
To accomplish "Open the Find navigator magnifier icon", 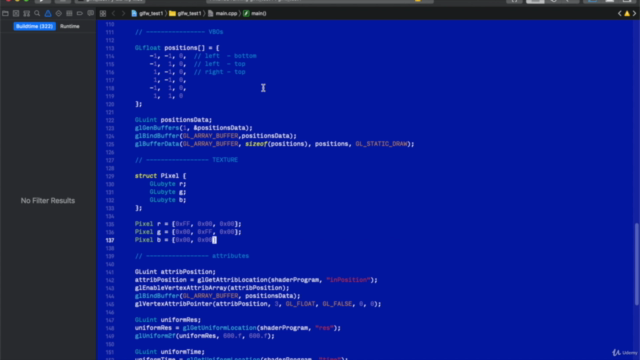I will [x=37, y=13].
